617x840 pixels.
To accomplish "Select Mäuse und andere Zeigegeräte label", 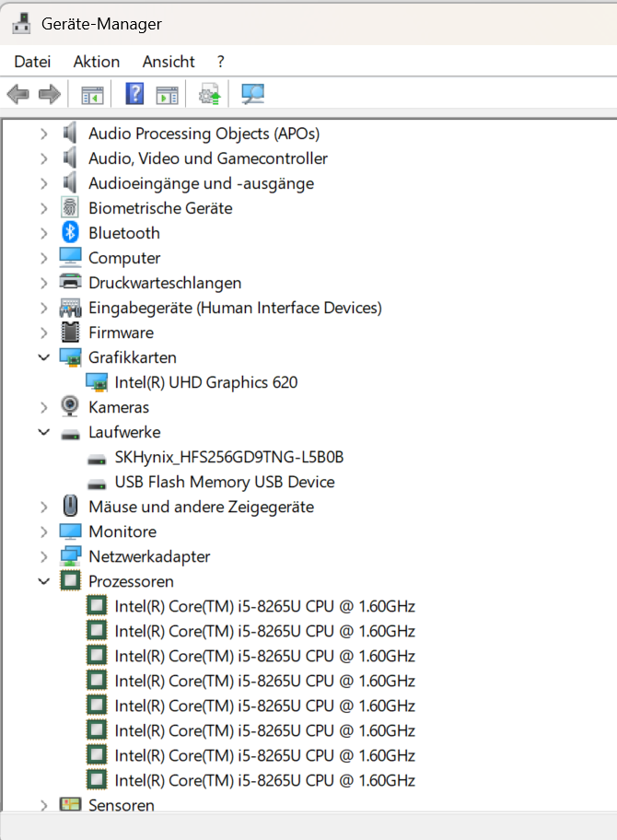I will [x=202, y=507].
